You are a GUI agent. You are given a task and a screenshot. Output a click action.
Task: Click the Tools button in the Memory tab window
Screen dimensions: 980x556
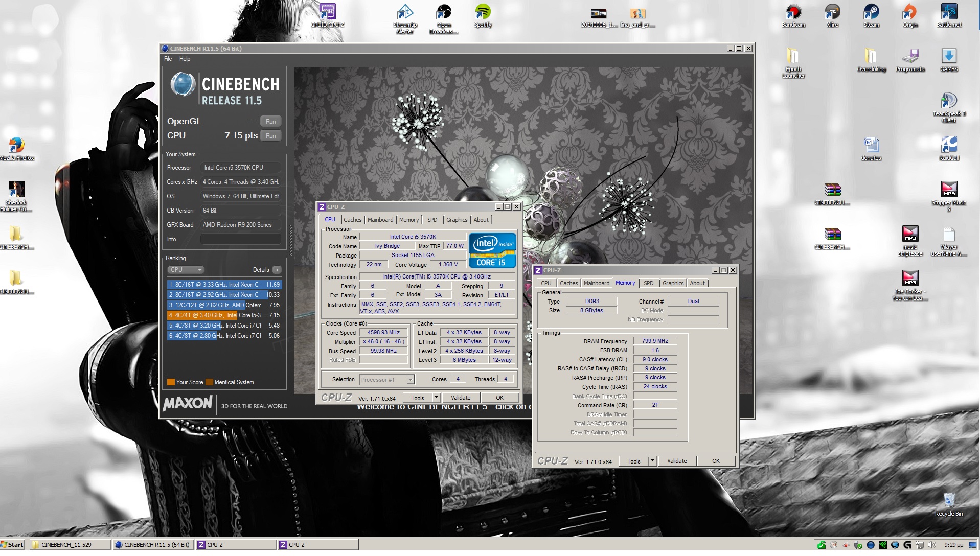[634, 461]
